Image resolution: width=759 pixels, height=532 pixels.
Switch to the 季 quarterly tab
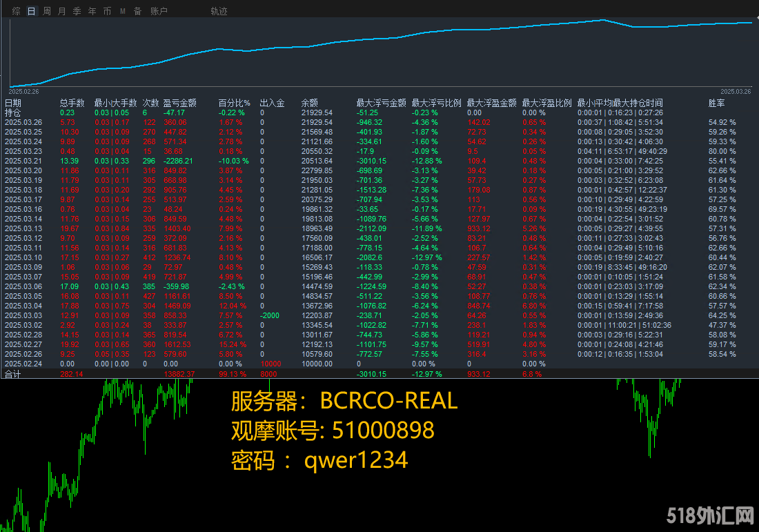pos(77,11)
